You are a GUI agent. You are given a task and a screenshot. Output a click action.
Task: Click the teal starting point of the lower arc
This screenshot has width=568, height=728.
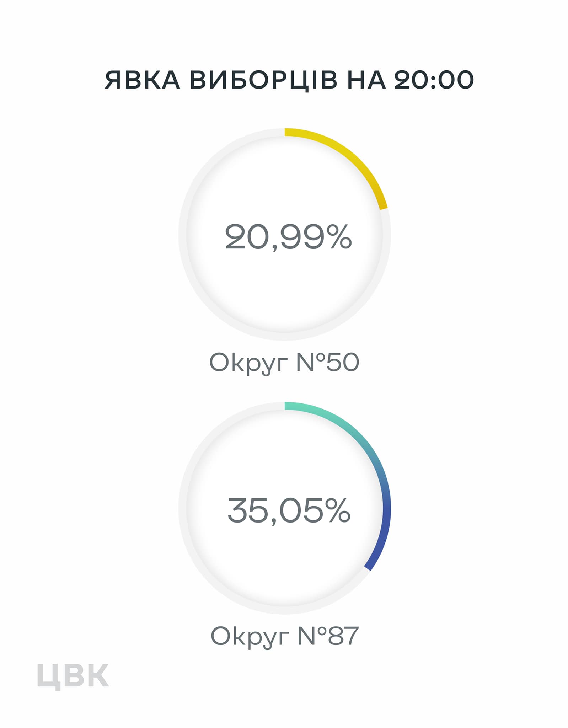289,406
